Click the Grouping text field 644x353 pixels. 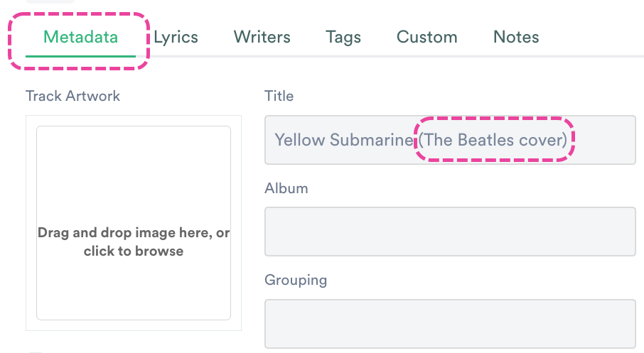(450, 324)
